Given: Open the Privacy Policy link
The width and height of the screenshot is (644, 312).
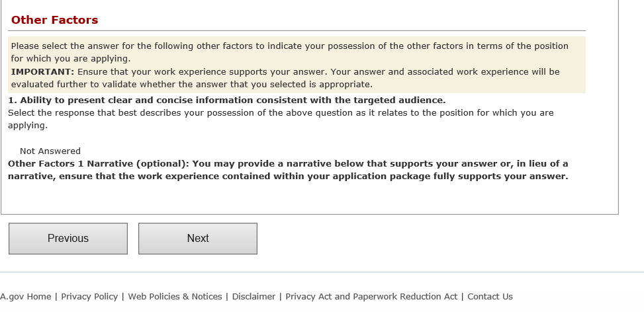Looking at the screenshot, I should click(89, 297).
